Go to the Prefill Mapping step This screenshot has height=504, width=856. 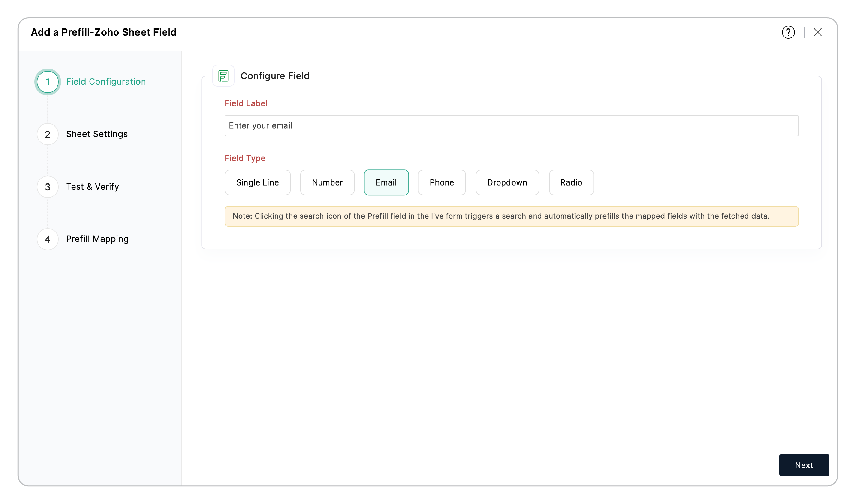(97, 239)
